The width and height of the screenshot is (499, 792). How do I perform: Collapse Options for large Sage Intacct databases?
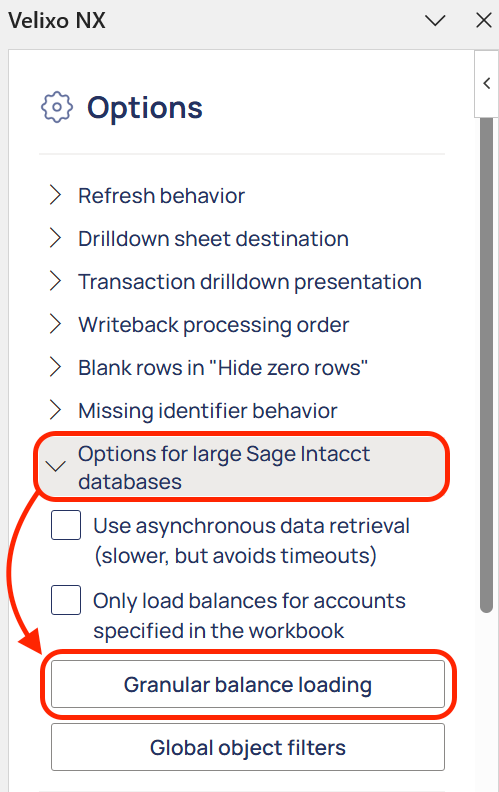point(242,467)
